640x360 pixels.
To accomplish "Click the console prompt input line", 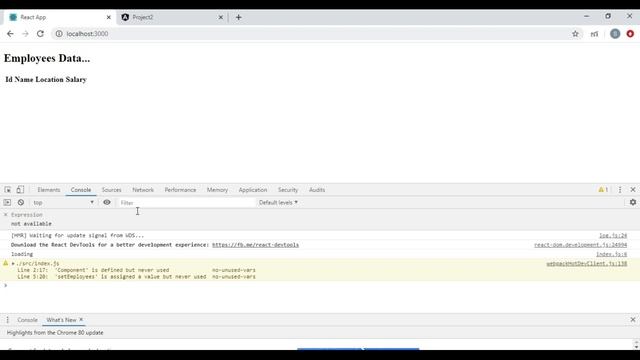I will pyautogui.click(x=320, y=285).
